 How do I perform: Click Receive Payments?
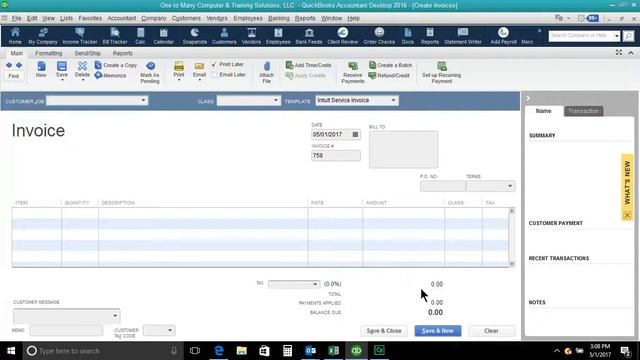pos(353,73)
